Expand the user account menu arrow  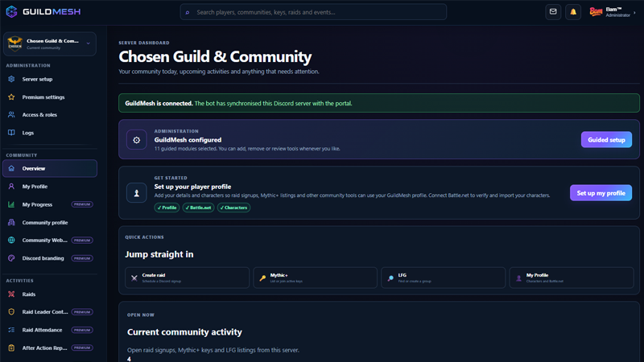tap(634, 12)
